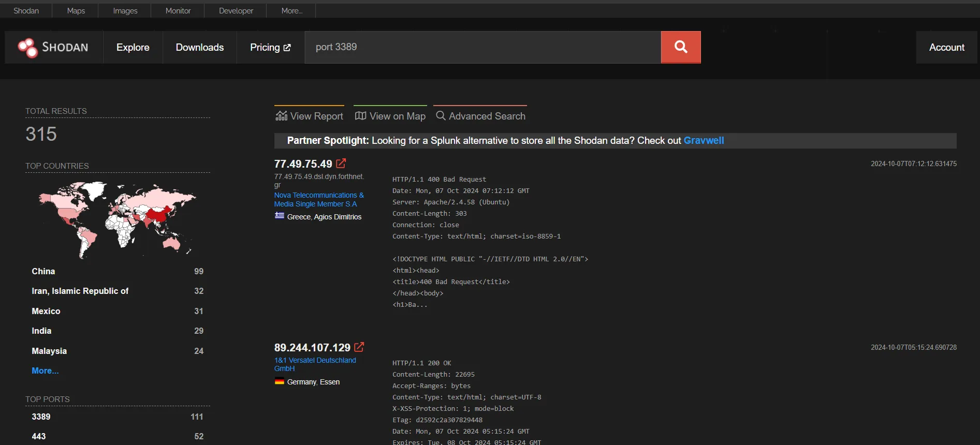The height and width of the screenshot is (445, 980).
Task: Open the Developer top bar item
Action: [236, 10]
